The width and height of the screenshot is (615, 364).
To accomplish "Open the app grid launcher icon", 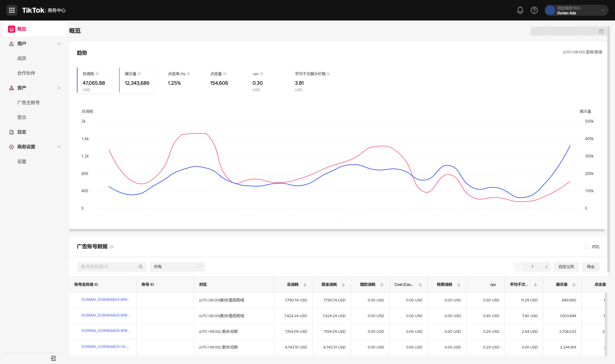I will click(x=12, y=10).
